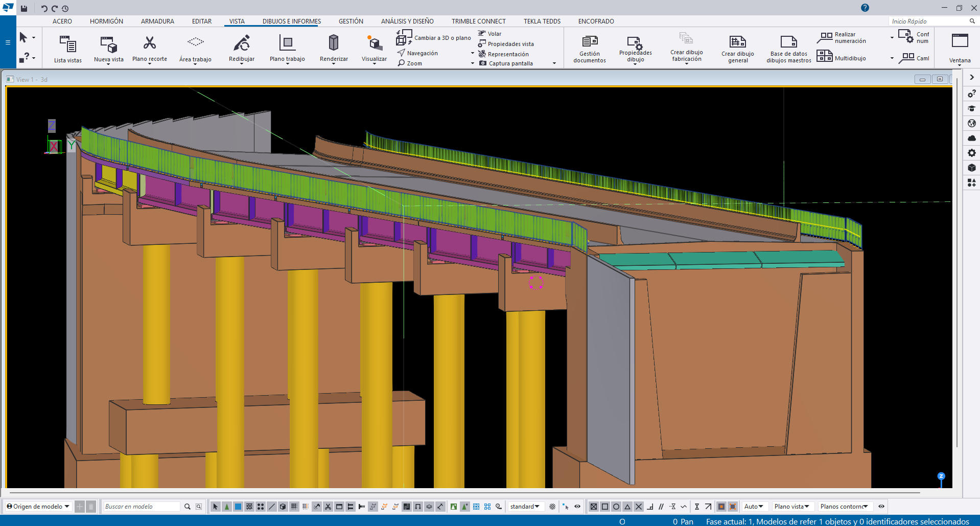This screenshot has width=980, height=526.
Task: Open the standard selection filter dropdown
Action: [525, 507]
